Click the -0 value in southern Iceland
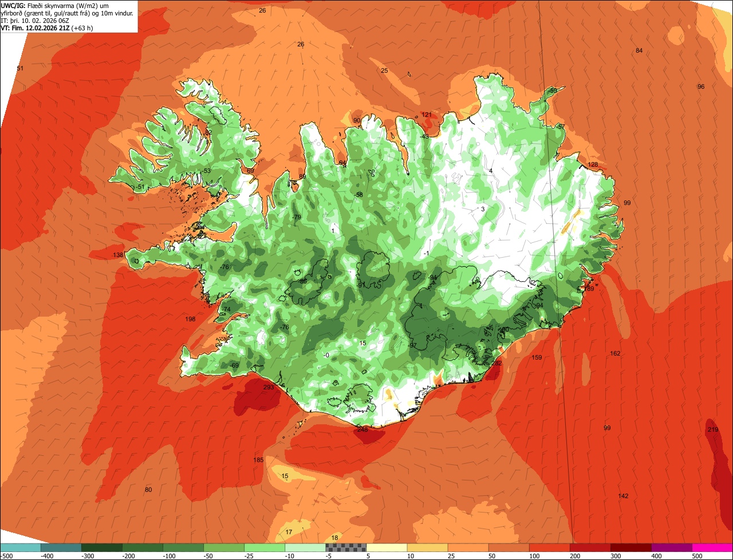 click(x=326, y=355)
